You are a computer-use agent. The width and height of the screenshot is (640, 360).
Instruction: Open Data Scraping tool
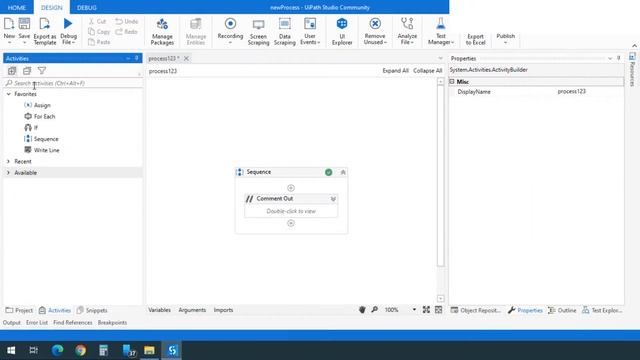click(x=284, y=31)
